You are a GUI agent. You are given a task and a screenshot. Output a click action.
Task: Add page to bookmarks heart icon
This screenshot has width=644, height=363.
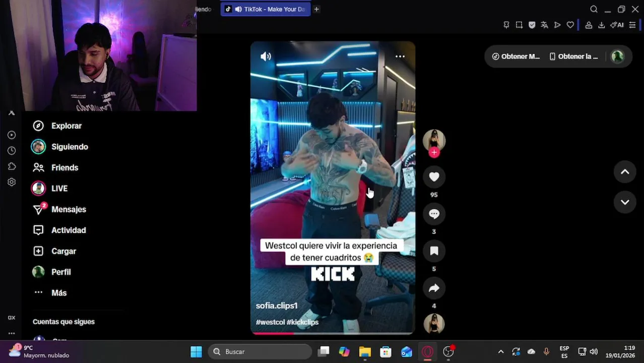tap(570, 25)
